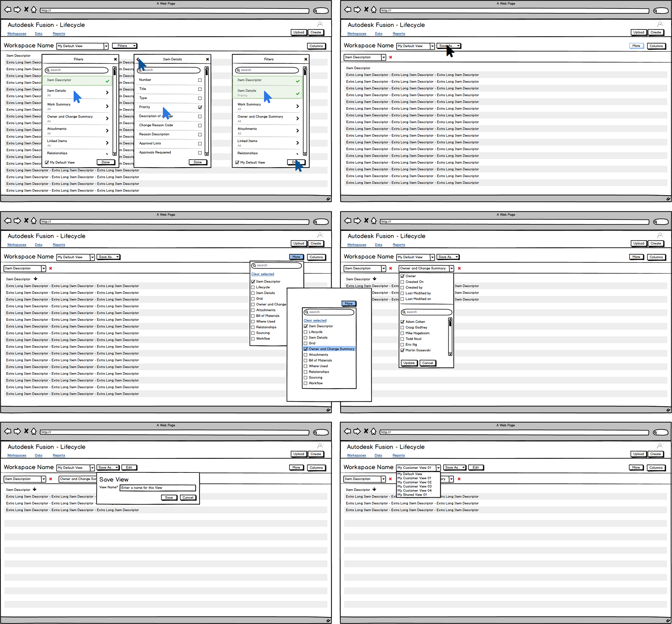The height and width of the screenshot is (624, 672).
Task: Uncheck the Priority checkbox in Item Details
Action: click(200, 107)
